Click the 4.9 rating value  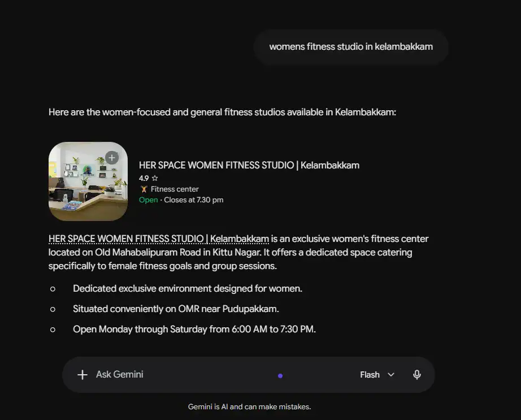(x=144, y=179)
